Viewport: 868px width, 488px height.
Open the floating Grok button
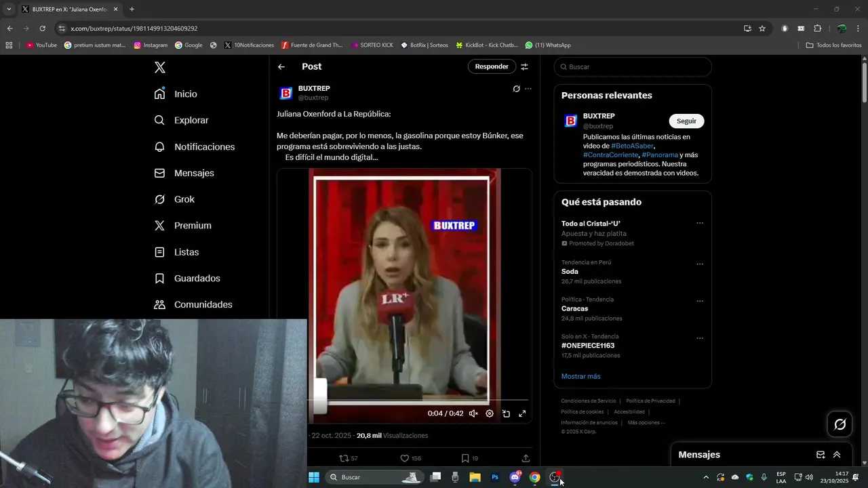point(840,424)
